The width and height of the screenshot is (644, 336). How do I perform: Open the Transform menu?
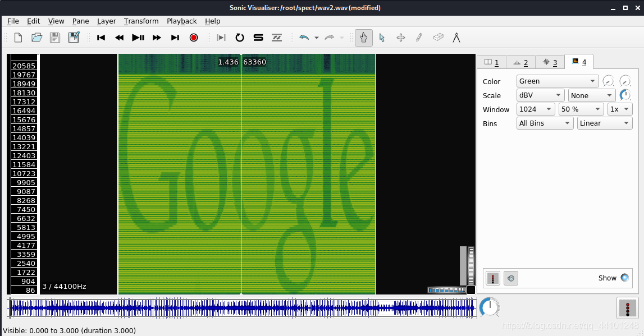[141, 21]
